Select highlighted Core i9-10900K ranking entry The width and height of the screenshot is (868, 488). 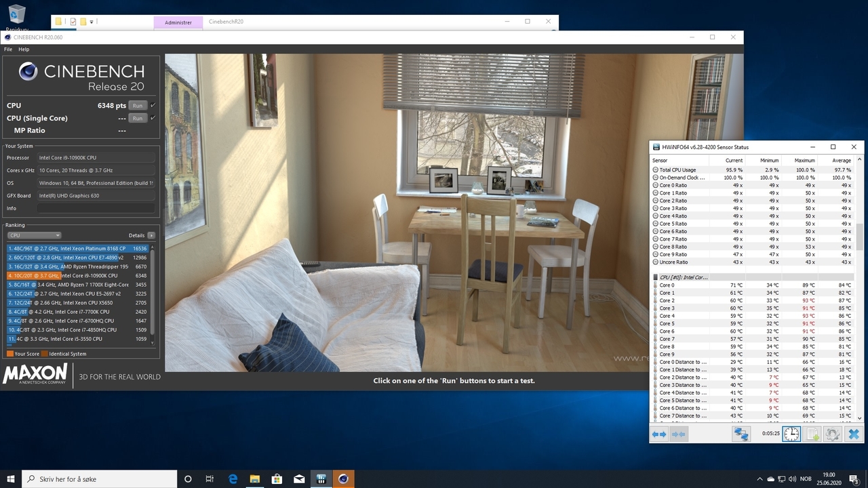(x=77, y=276)
